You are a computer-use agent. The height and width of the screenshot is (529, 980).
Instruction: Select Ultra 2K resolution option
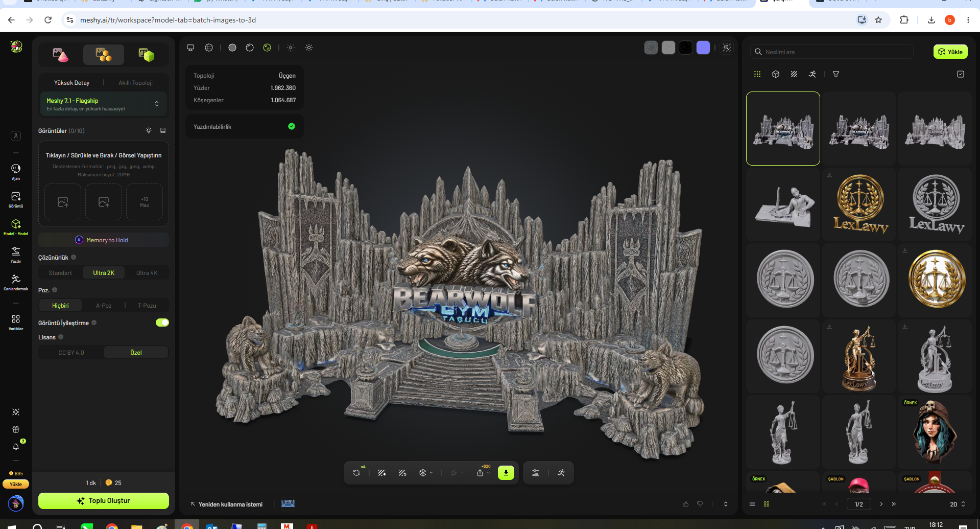(x=104, y=273)
